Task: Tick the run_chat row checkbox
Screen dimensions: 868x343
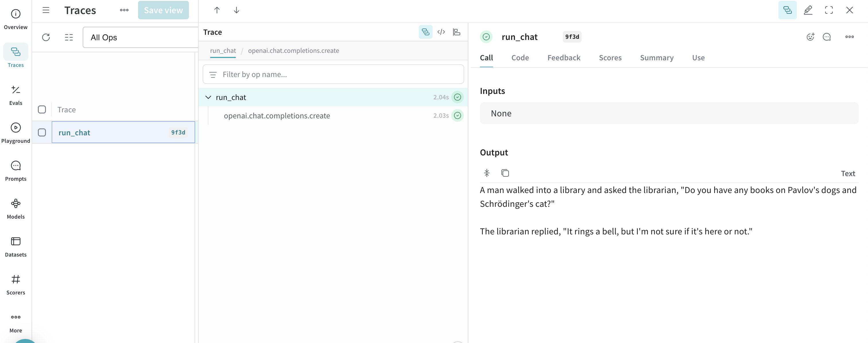Action: coord(42,132)
